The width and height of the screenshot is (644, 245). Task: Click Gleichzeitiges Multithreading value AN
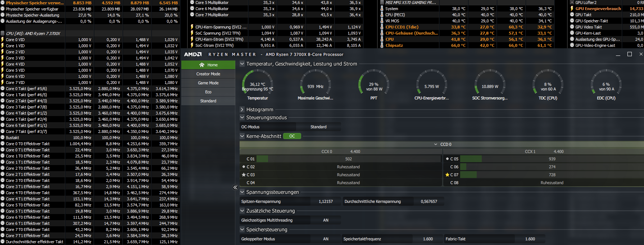[326, 220]
